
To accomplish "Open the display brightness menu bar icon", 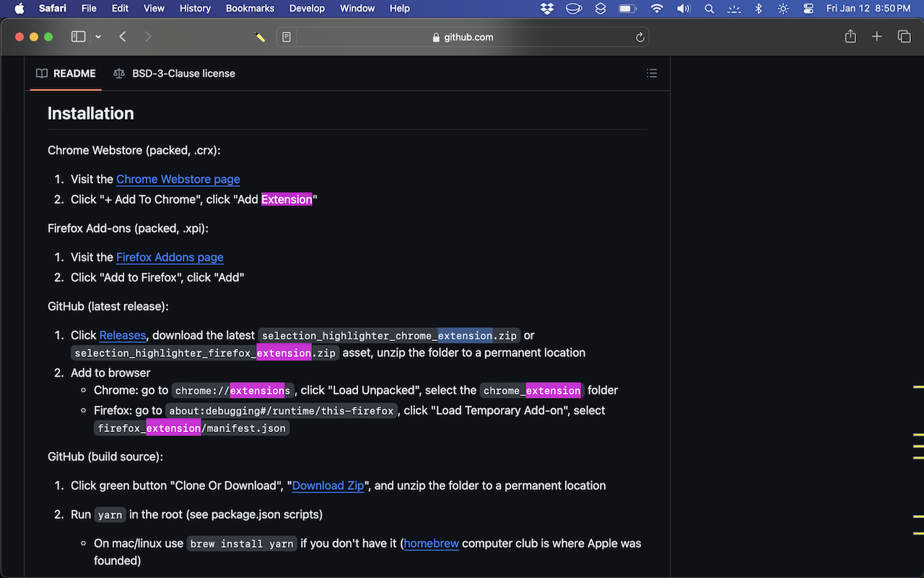I will pyautogui.click(x=783, y=9).
